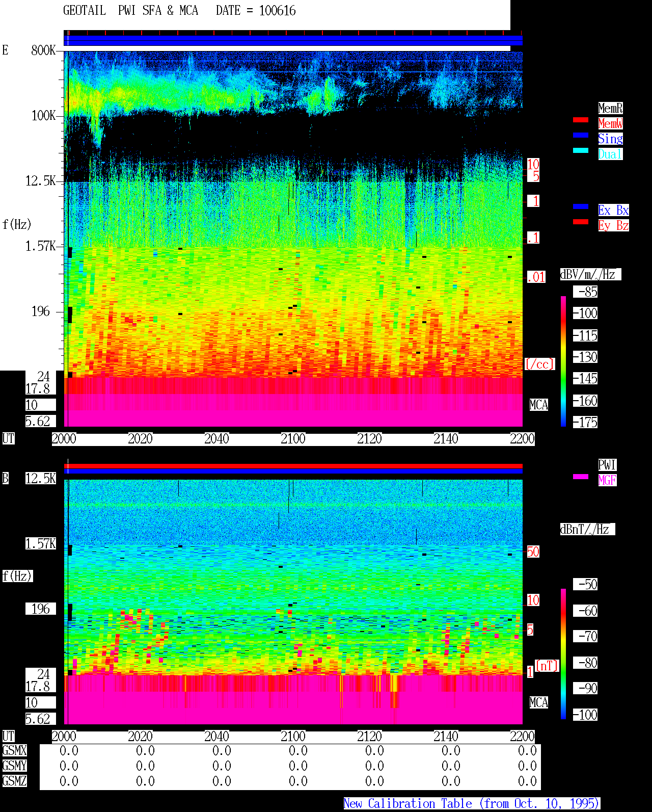Click the Ex Bx legend label
Image resolution: width=652 pixels, height=812 pixels.
click(613, 210)
